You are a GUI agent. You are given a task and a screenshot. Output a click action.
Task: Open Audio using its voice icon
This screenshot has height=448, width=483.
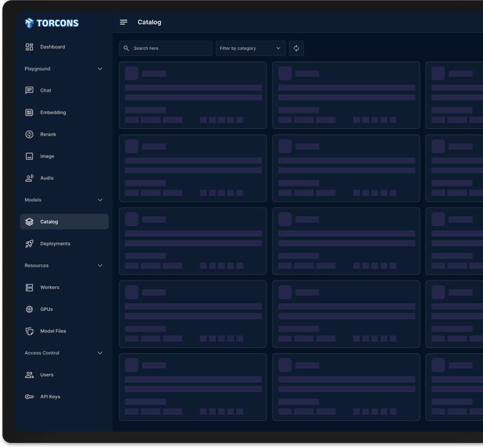click(x=29, y=178)
